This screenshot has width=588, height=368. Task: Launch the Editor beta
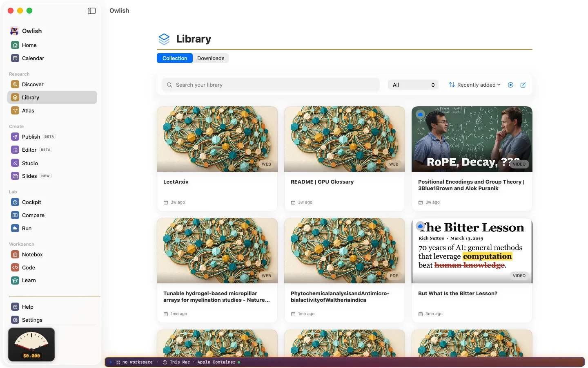tap(52, 150)
